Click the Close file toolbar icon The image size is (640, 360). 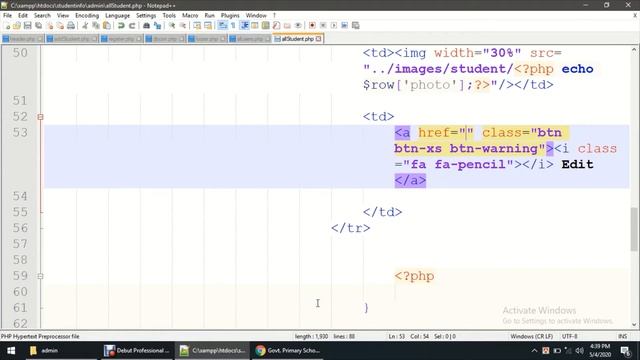coord(49,25)
